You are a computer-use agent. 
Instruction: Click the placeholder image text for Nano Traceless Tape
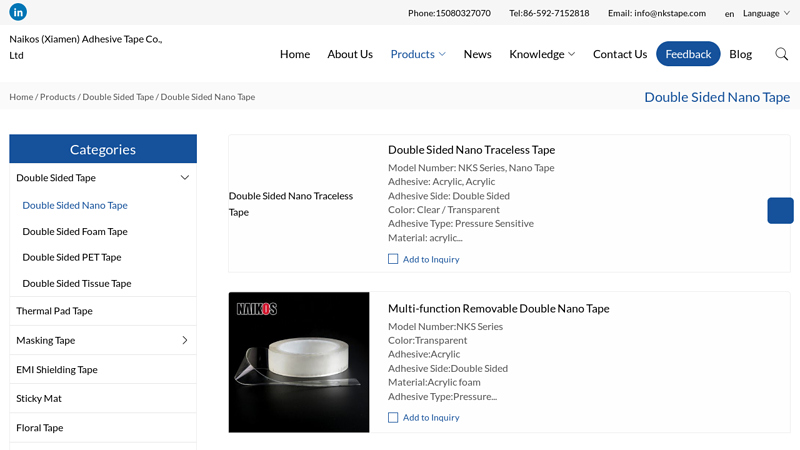coord(291,204)
